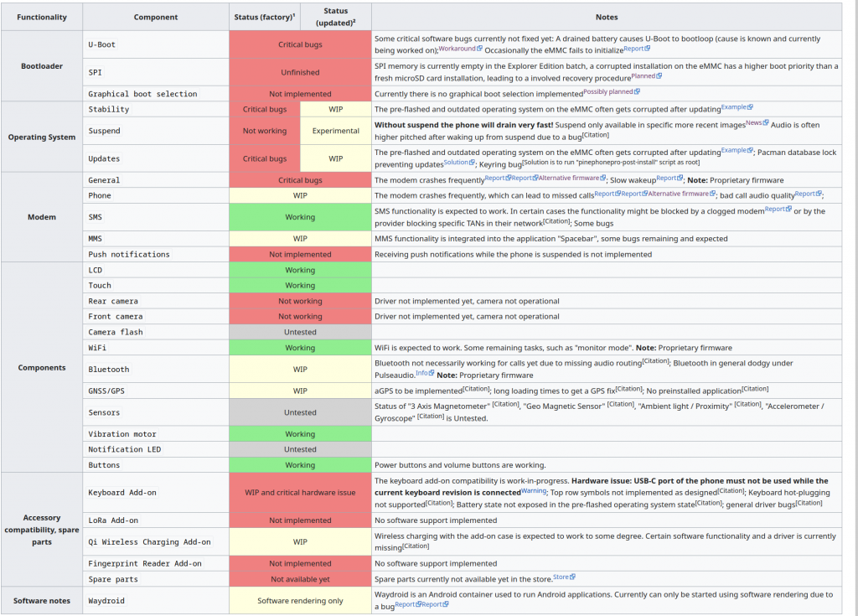Click external-link icon beside the Solution link
Image resolution: width=858 pixels, height=616 pixels.
tap(473, 162)
